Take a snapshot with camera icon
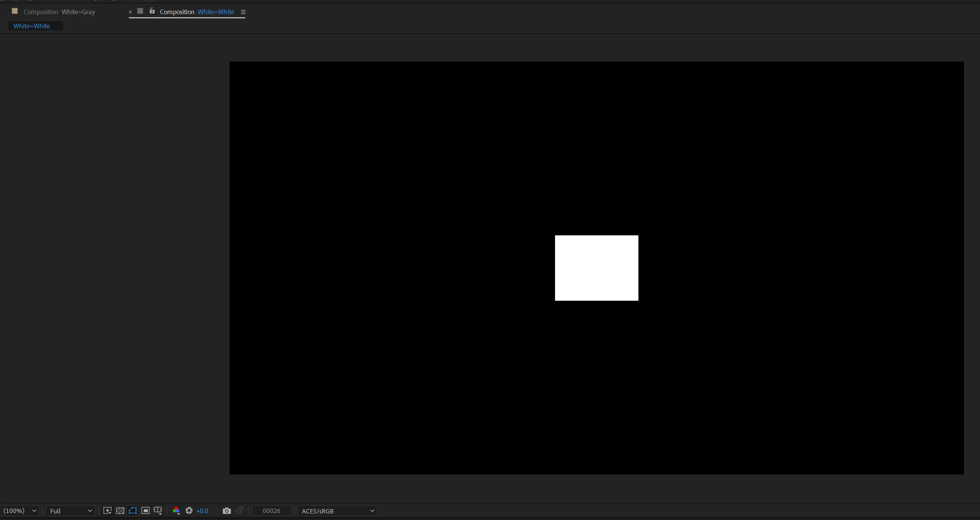This screenshot has width=980, height=520. (x=227, y=511)
